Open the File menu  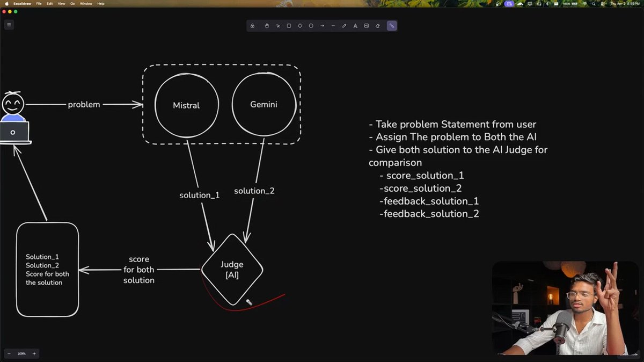pos(39,4)
